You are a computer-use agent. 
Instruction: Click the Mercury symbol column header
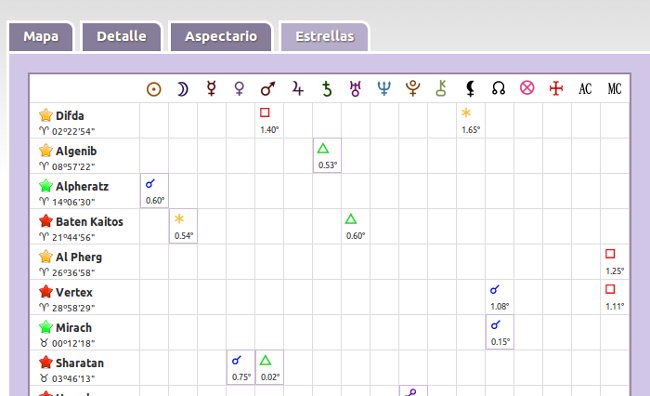coord(211,89)
